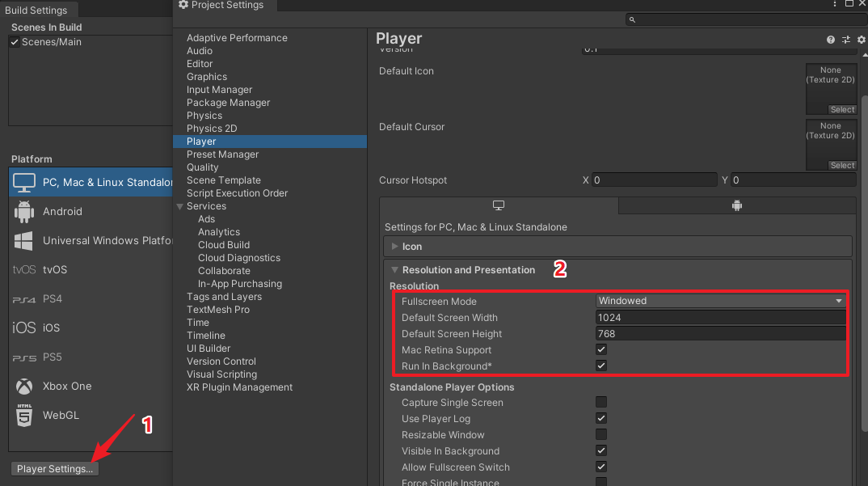868x486 pixels.
Task: Toggle Visible In Background checkbox
Action: 601,450
